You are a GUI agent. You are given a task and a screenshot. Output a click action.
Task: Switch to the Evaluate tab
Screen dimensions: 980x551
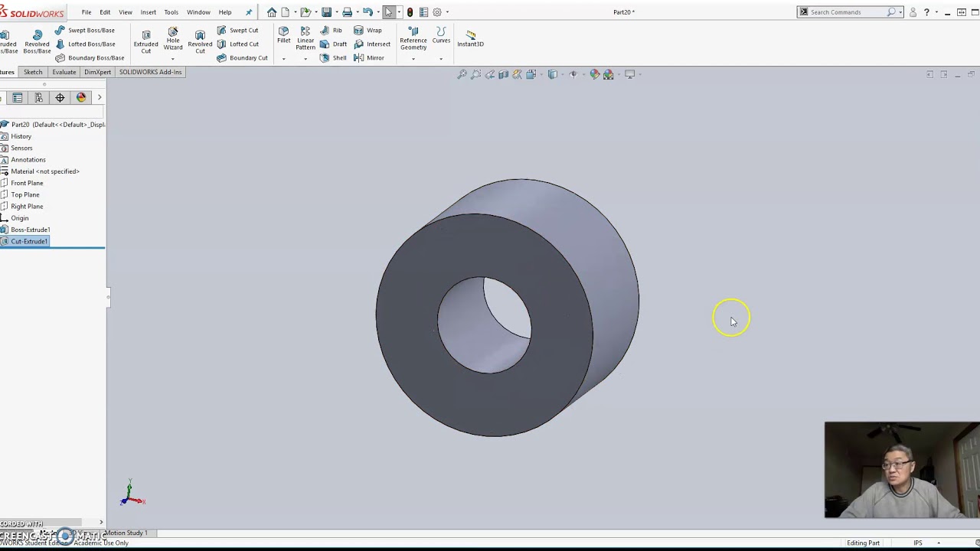click(x=64, y=72)
